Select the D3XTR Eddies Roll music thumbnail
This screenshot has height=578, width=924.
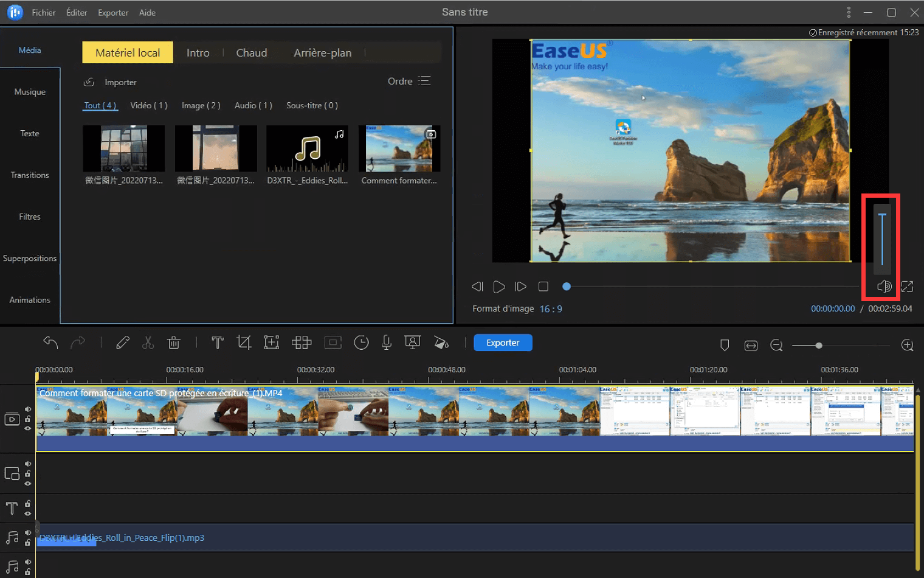307,148
